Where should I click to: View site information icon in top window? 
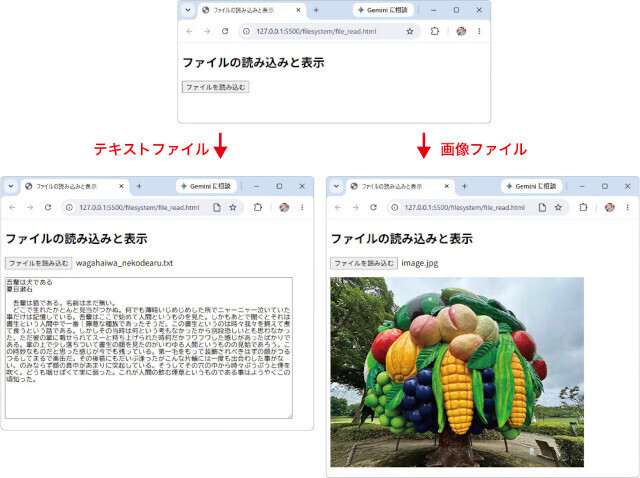click(x=246, y=31)
